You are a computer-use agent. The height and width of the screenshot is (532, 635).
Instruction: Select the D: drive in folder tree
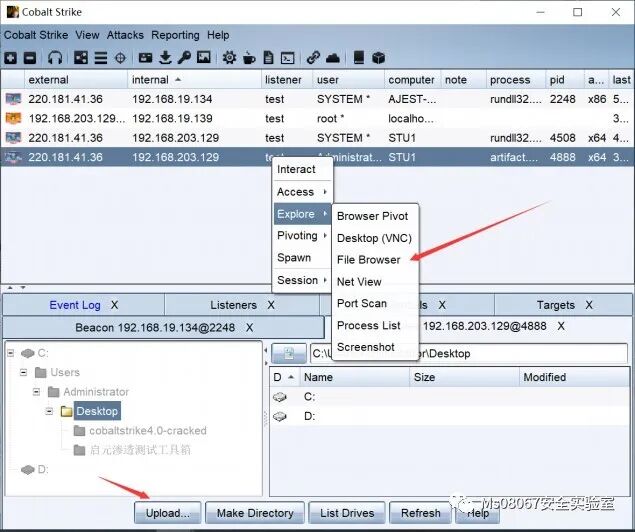(x=43, y=469)
